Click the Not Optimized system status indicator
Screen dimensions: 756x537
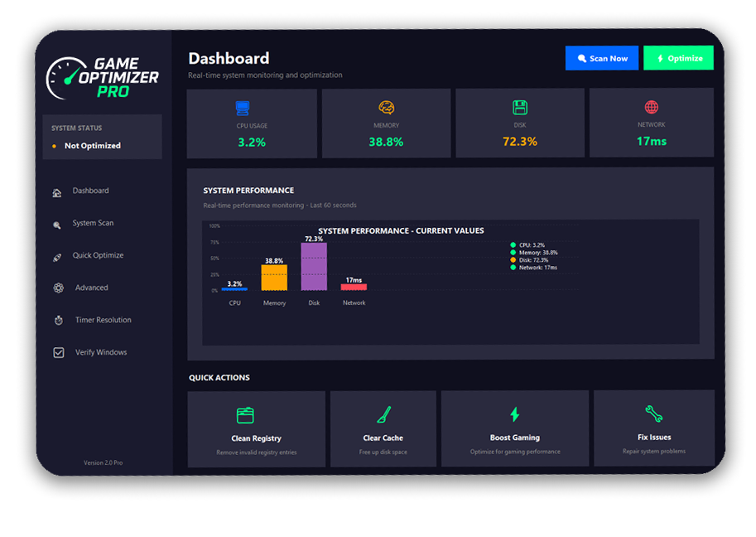pyautogui.click(x=92, y=146)
